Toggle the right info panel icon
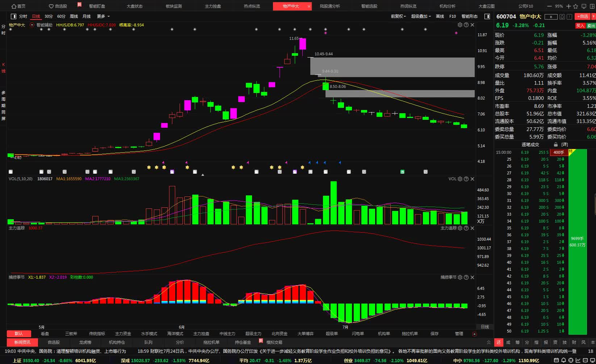Viewport: 596px width, 364px height. click(487, 16)
